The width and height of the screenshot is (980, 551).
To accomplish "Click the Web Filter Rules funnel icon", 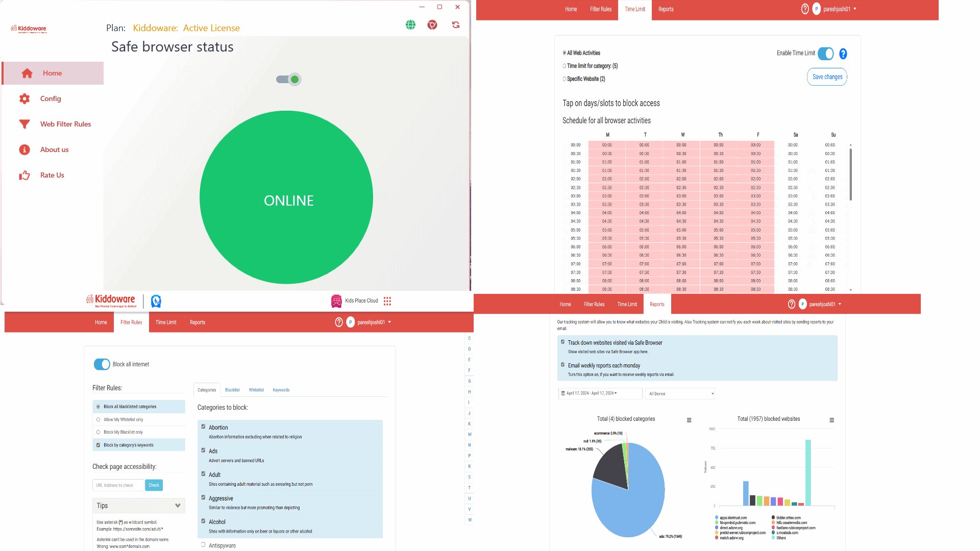I will [x=24, y=124].
